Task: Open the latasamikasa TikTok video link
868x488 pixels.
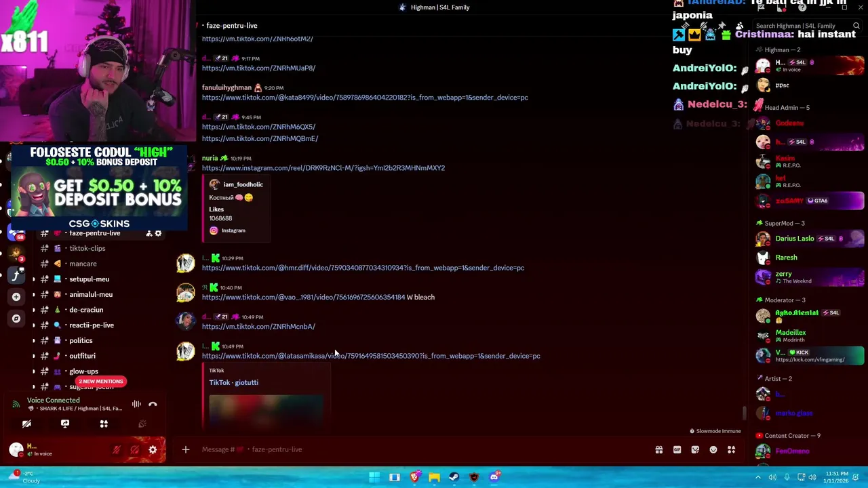Action: pyautogui.click(x=371, y=356)
